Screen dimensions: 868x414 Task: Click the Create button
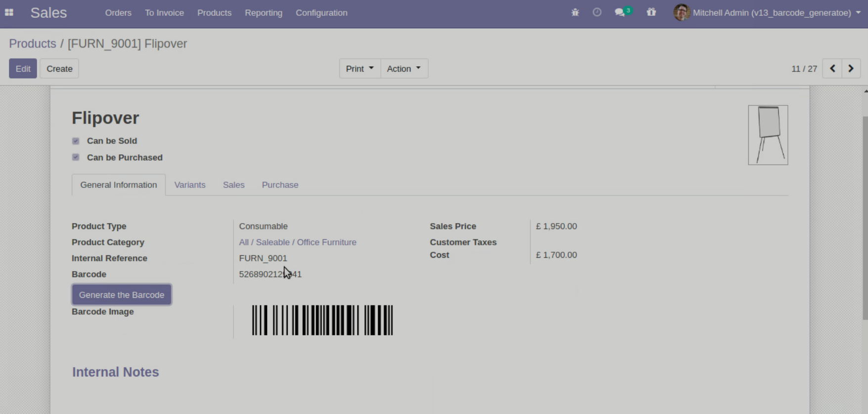(x=59, y=69)
